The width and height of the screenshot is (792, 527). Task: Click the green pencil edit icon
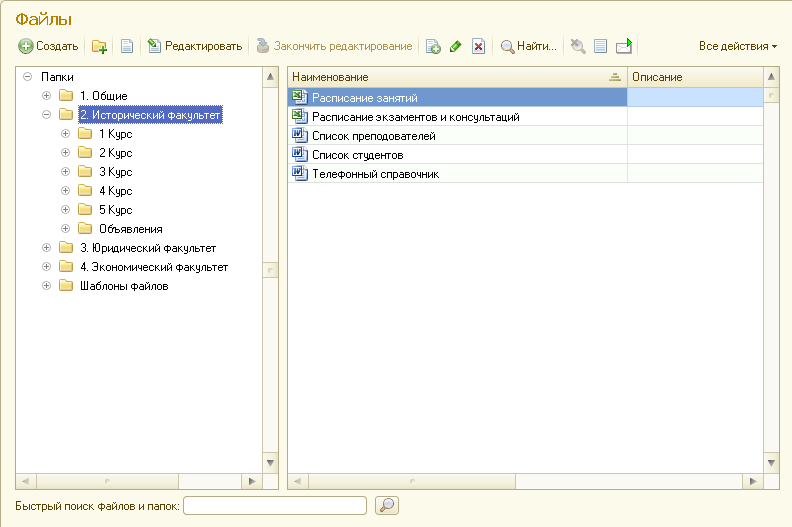pyautogui.click(x=456, y=46)
